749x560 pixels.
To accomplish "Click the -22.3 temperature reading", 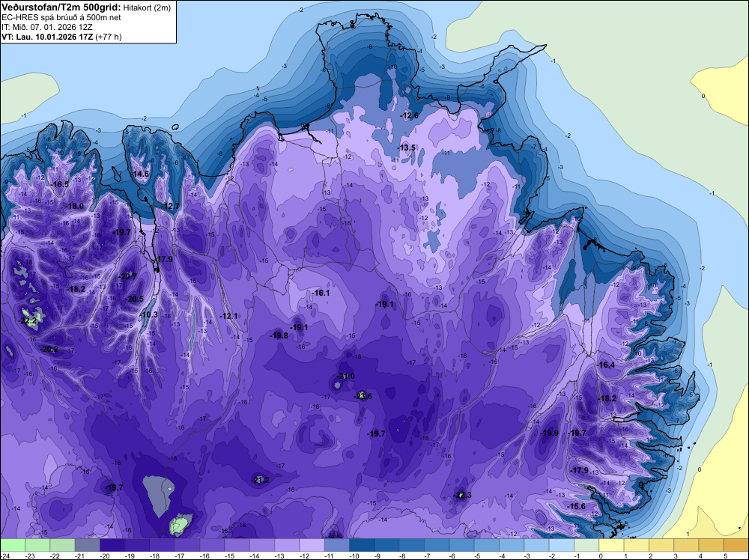I will pos(462,495).
